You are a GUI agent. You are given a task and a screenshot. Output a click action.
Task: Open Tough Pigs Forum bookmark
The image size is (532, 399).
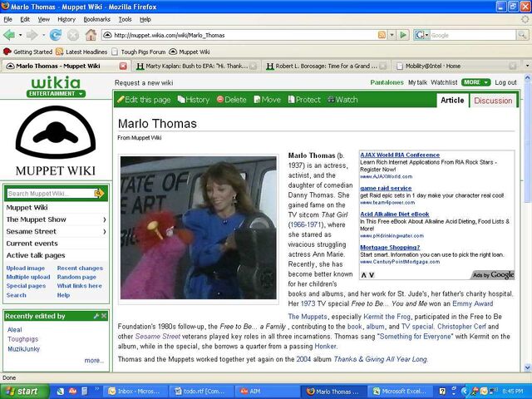pyautogui.click(x=139, y=52)
